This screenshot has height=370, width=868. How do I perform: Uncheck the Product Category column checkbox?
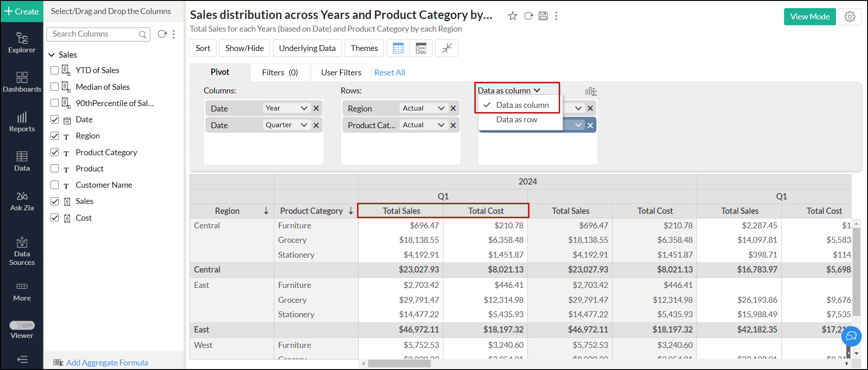pyautogui.click(x=55, y=153)
